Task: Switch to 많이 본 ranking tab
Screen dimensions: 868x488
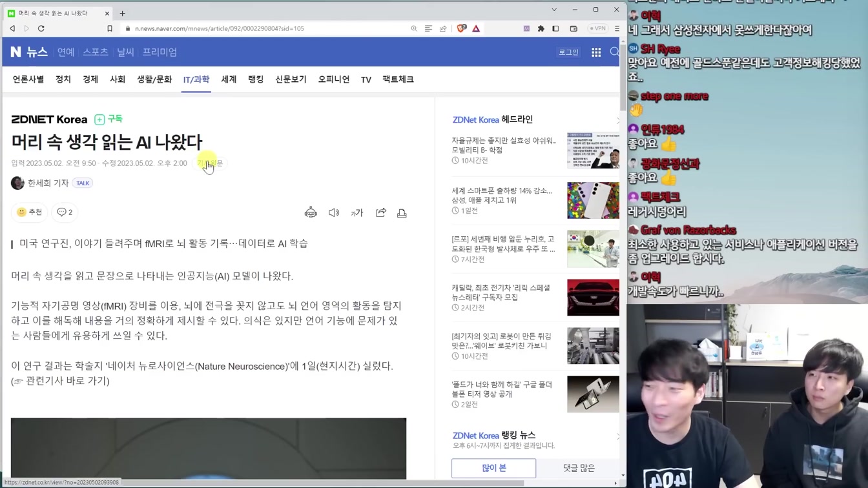Action: click(493, 468)
